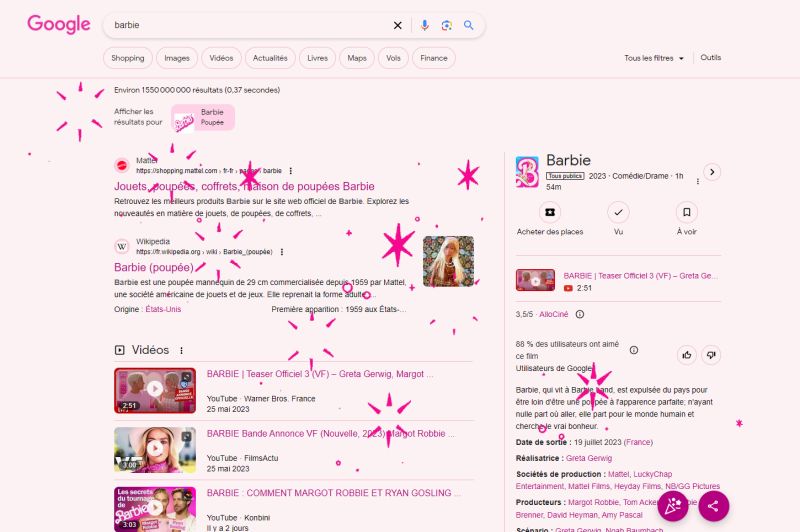Open Google Lens image search
Screen dimensions: 800x532
446,25
